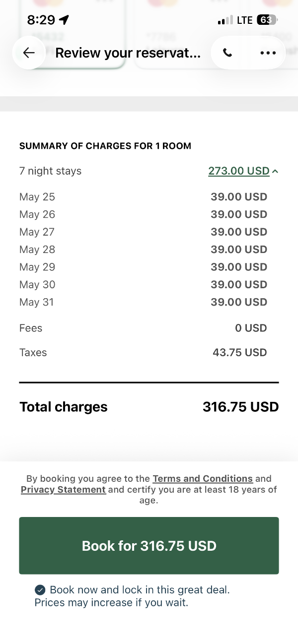Tap the Fees 0 USD row
Viewport: 298px width, 644px height.
144,328
